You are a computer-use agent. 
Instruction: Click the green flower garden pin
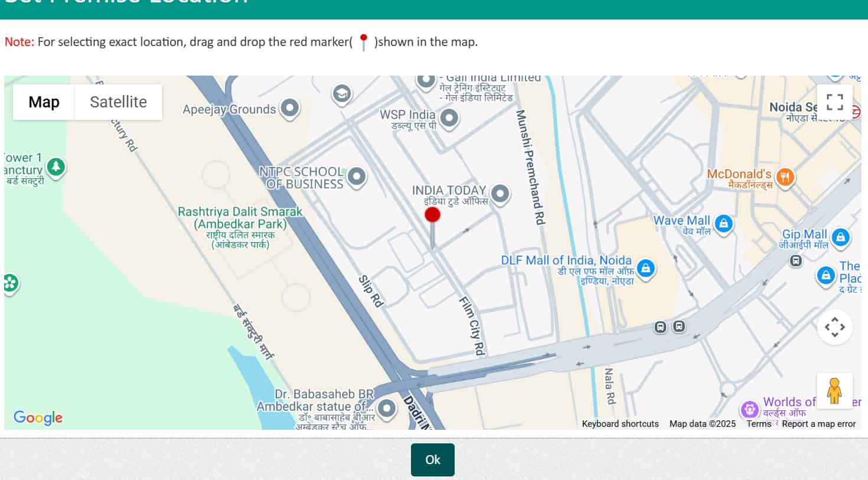click(x=11, y=283)
